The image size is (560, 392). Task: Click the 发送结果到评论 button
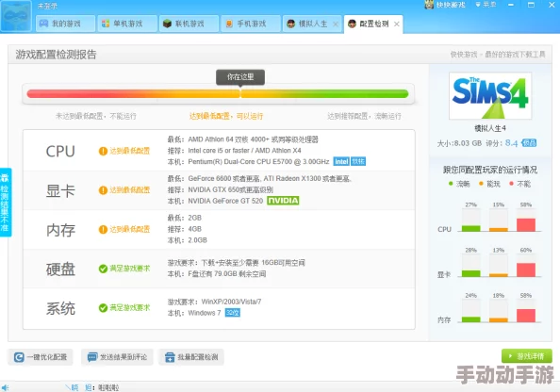coord(117,357)
